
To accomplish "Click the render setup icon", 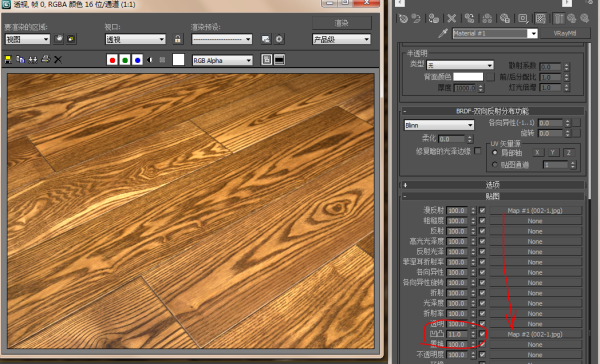I will [x=266, y=39].
